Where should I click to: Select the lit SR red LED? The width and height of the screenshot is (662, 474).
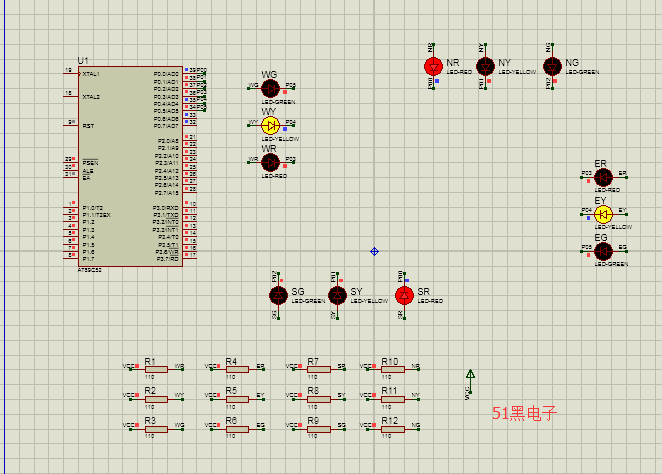click(x=404, y=295)
